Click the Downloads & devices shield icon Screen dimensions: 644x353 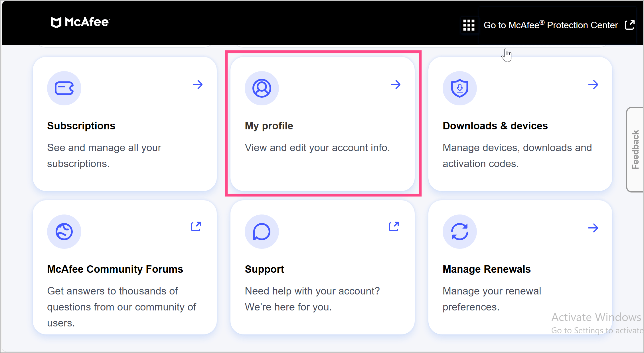click(x=459, y=88)
